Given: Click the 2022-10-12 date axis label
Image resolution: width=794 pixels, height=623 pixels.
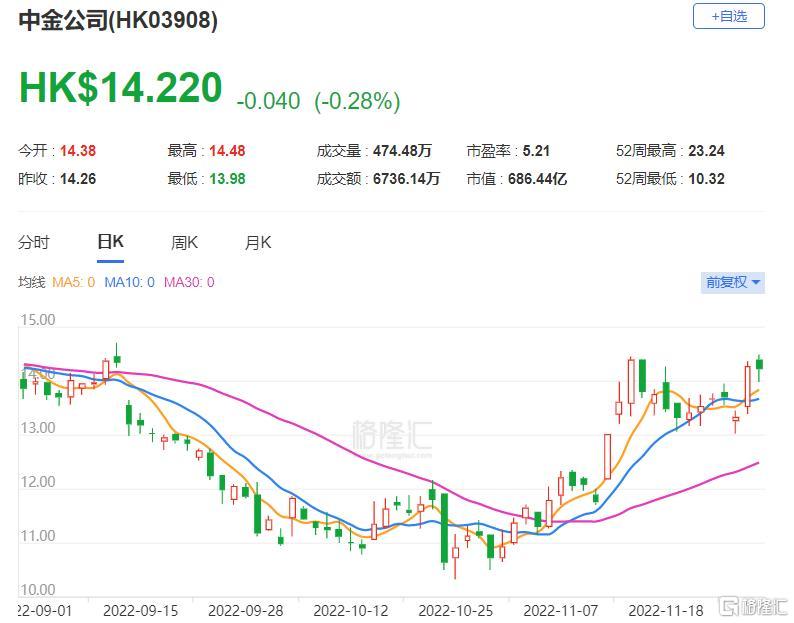Looking at the screenshot, I should coord(351,611).
